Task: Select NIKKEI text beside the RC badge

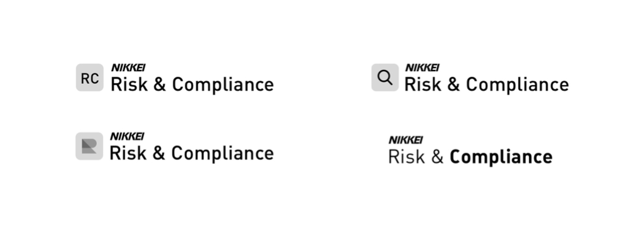Action: tap(128, 68)
